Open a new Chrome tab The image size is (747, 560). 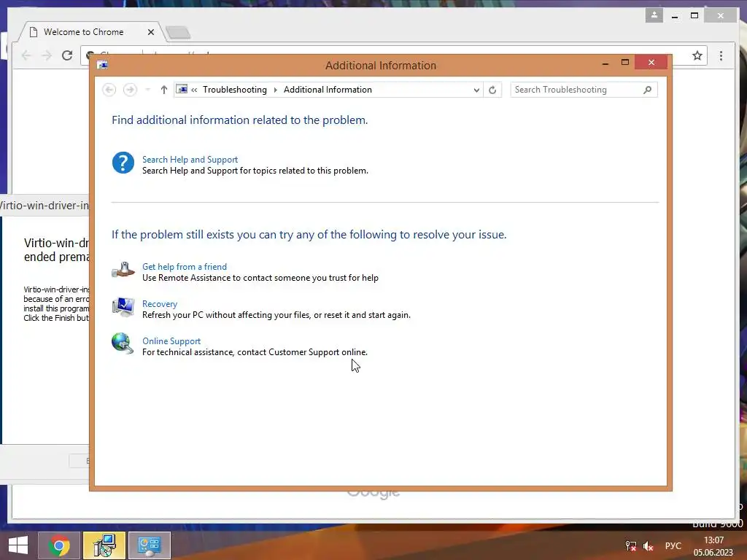coord(179,32)
